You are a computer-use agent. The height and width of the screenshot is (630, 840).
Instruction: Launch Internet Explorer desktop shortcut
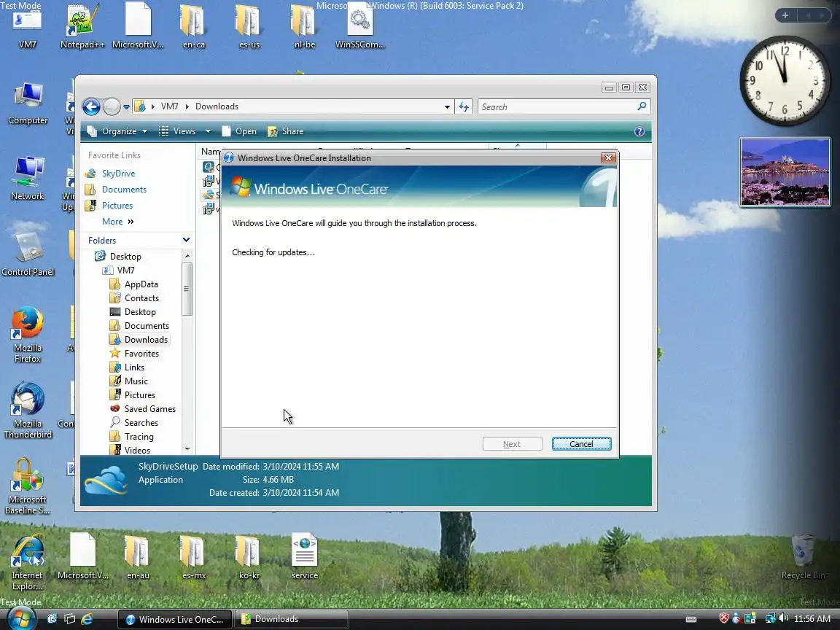(x=27, y=562)
